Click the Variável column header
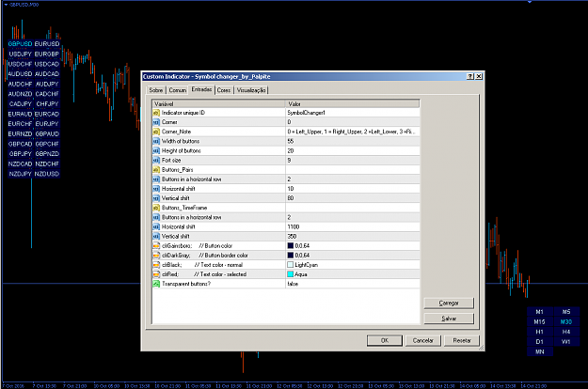Screen dimensions: 588x389 pyautogui.click(x=218, y=103)
